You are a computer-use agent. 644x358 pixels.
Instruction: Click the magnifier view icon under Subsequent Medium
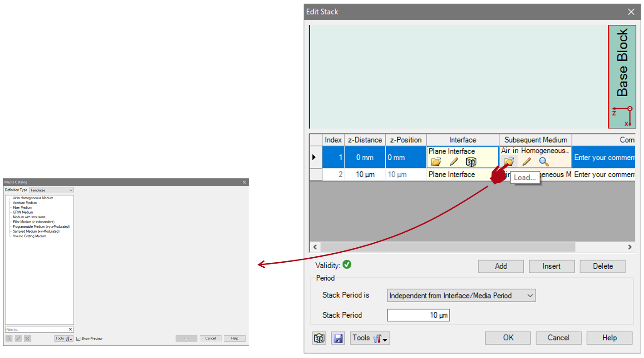pyautogui.click(x=544, y=162)
